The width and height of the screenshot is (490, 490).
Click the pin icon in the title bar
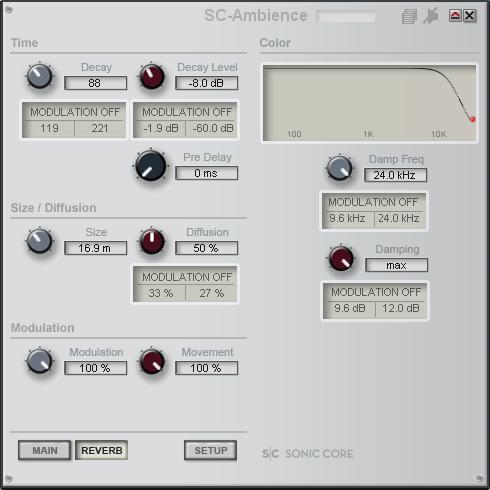[431, 16]
